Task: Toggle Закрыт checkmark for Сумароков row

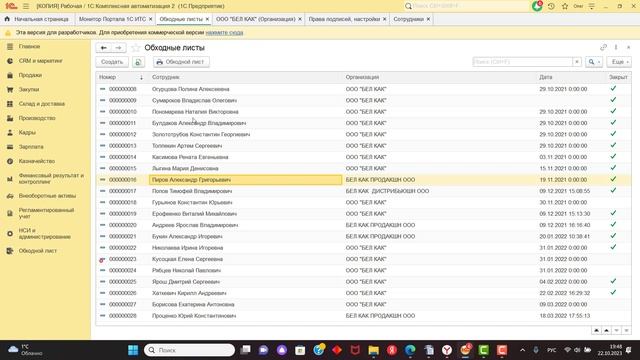Action: [x=613, y=100]
